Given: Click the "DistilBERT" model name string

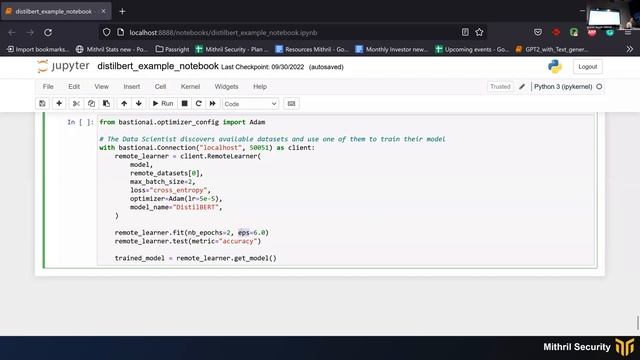Looking at the screenshot, I should [196, 207].
